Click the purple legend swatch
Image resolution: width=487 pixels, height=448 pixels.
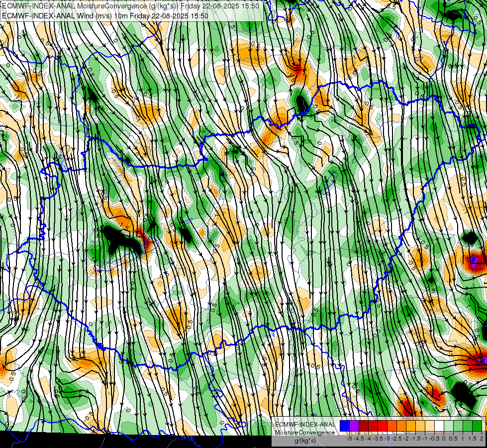[354, 426]
